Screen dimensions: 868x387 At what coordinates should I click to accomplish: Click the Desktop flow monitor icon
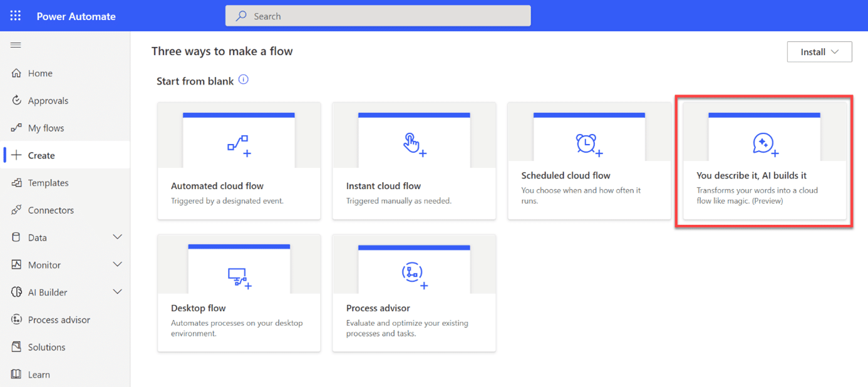click(x=239, y=278)
